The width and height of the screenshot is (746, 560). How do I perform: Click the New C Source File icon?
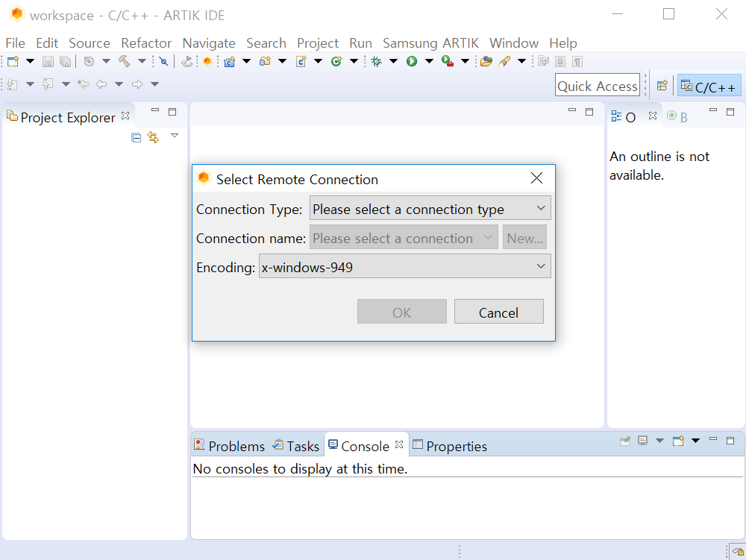tap(301, 61)
